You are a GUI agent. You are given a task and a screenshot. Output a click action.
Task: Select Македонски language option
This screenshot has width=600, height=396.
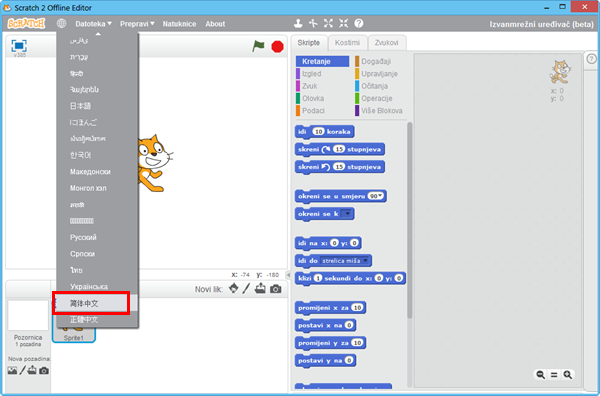97,172
